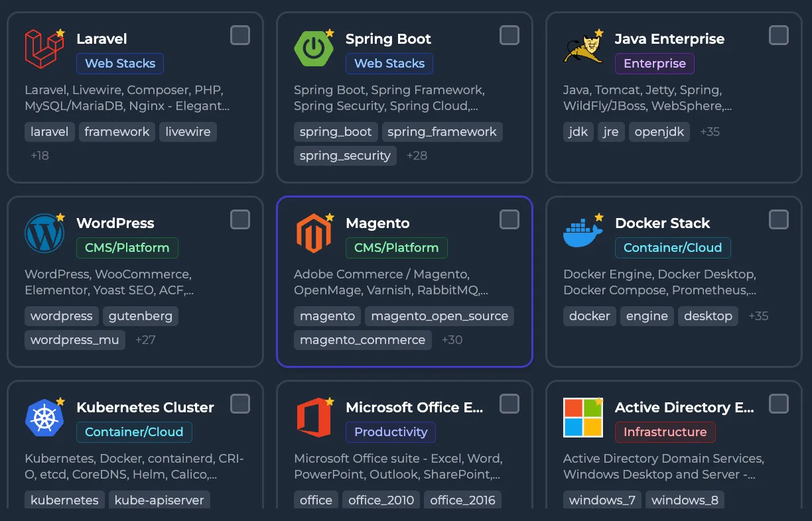The height and width of the screenshot is (521, 812).
Task: Click the Infrastructure category badge
Action: click(665, 432)
